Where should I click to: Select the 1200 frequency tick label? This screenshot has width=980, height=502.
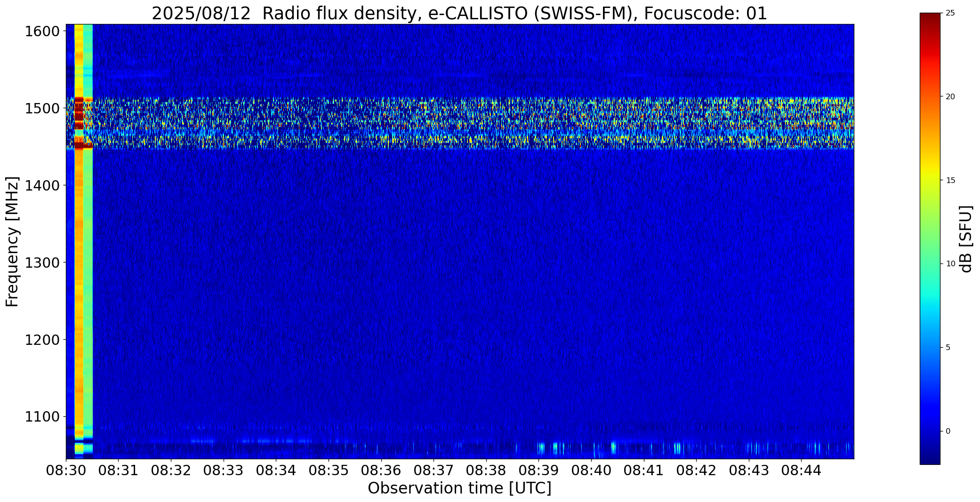coord(42,340)
